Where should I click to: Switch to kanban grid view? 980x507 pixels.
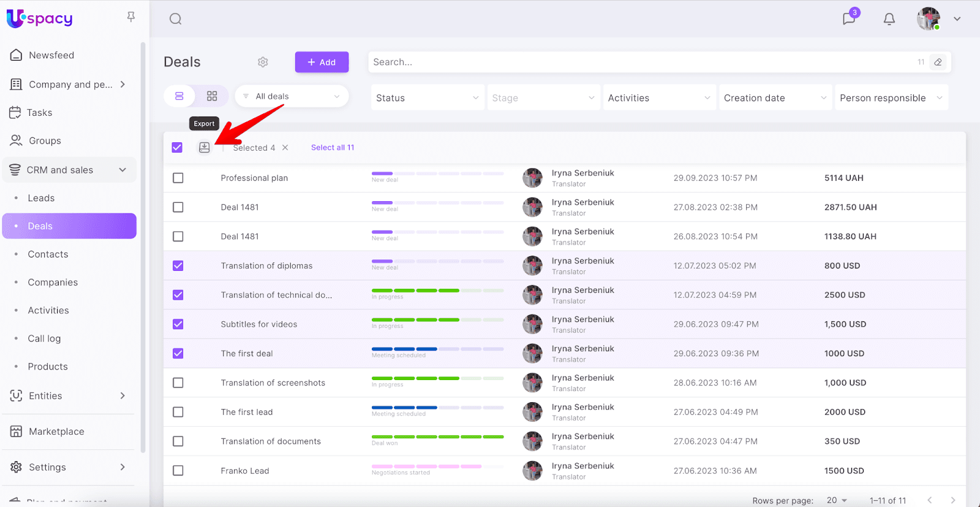212,96
